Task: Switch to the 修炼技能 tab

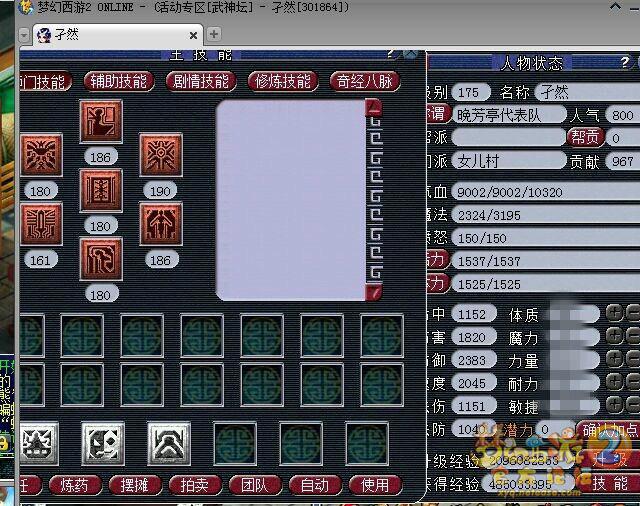Action: click(x=283, y=82)
